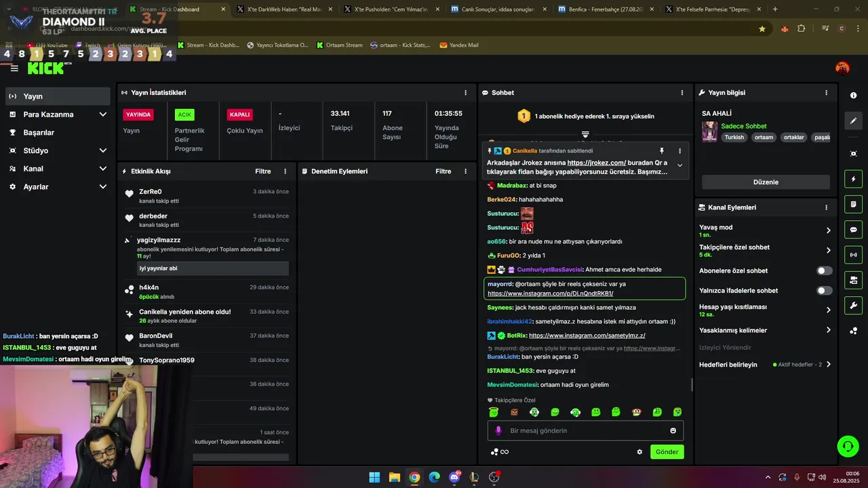Click the focus frame icon in right sidebar

(853, 154)
